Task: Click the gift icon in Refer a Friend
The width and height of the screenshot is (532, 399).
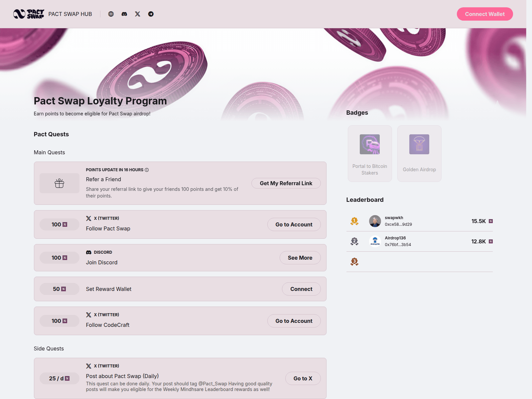Action: (x=60, y=183)
